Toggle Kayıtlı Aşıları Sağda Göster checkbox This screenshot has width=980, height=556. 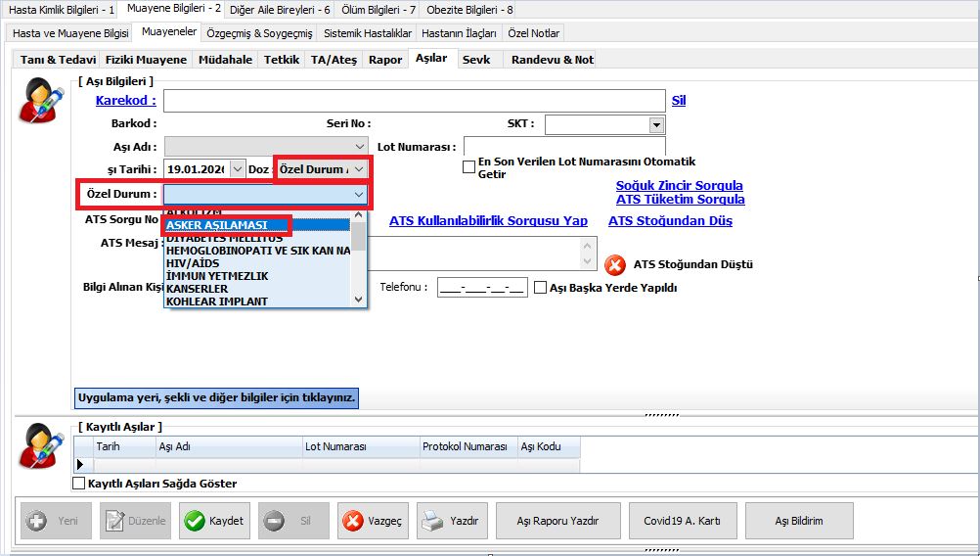tap(79, 484)
